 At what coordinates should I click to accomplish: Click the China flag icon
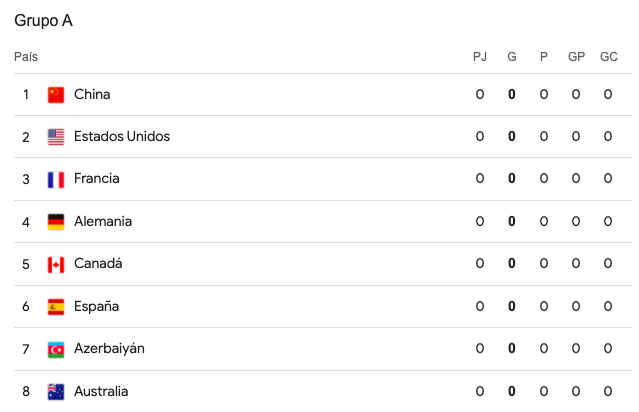56,95
